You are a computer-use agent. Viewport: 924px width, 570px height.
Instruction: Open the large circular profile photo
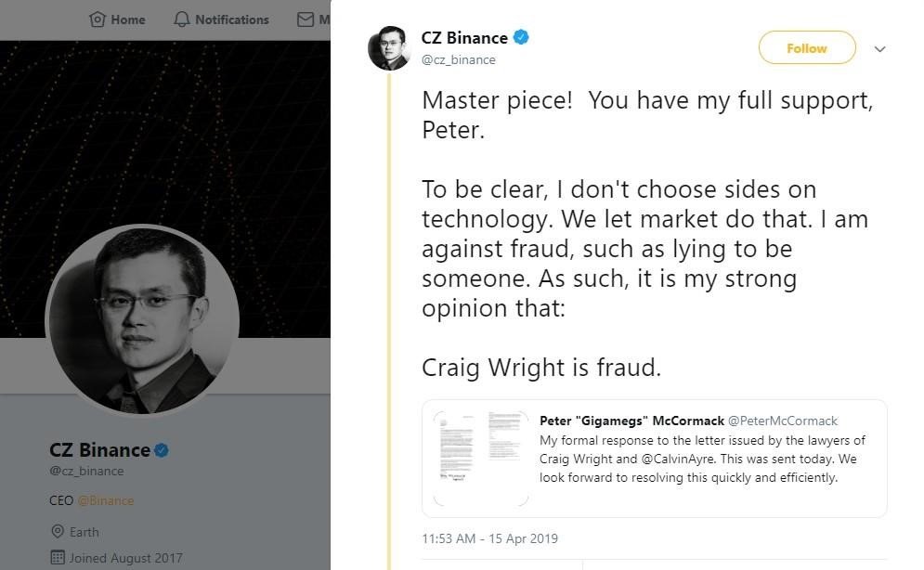(x=142, y=320)
